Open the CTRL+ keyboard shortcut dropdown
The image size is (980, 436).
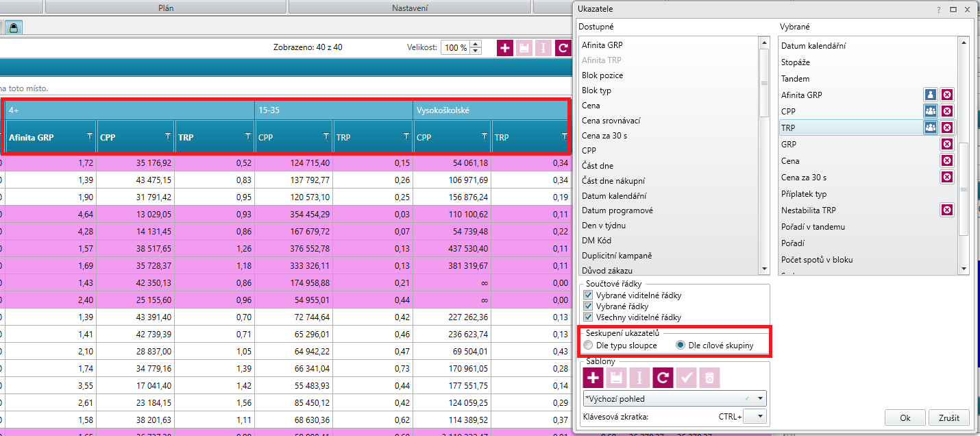point(755,416)
